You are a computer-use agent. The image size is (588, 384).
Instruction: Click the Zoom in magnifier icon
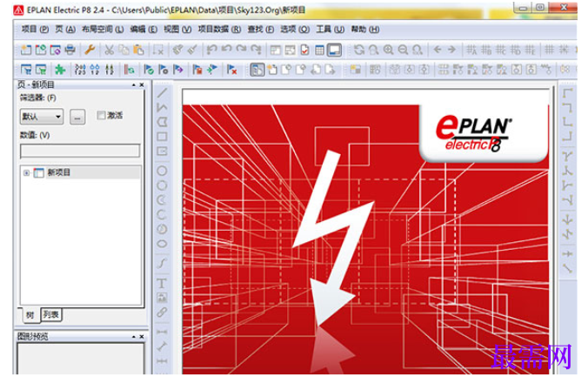(x=389, y=50)
